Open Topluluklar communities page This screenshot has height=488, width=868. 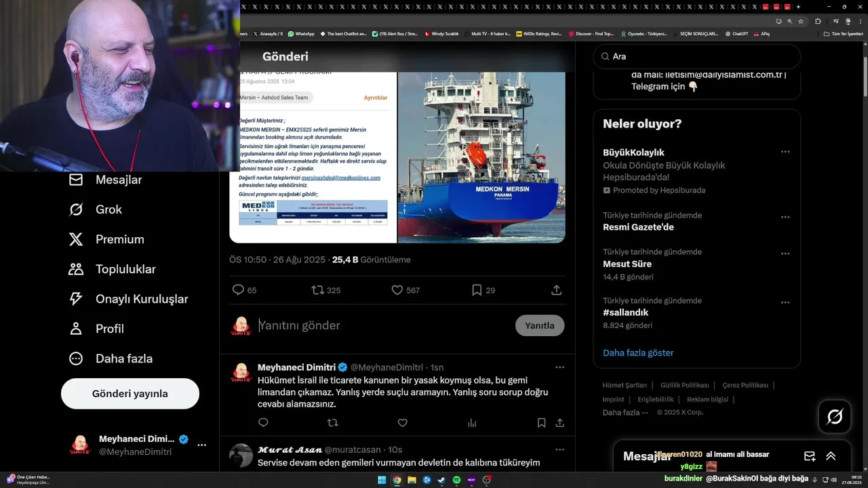coord(112,269)
